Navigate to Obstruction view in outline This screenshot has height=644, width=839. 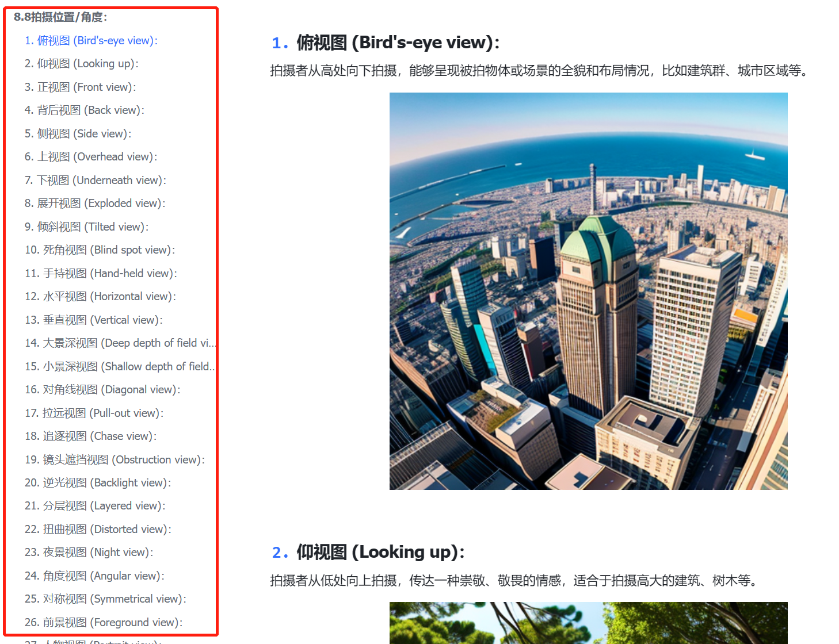tap(115, 460)
